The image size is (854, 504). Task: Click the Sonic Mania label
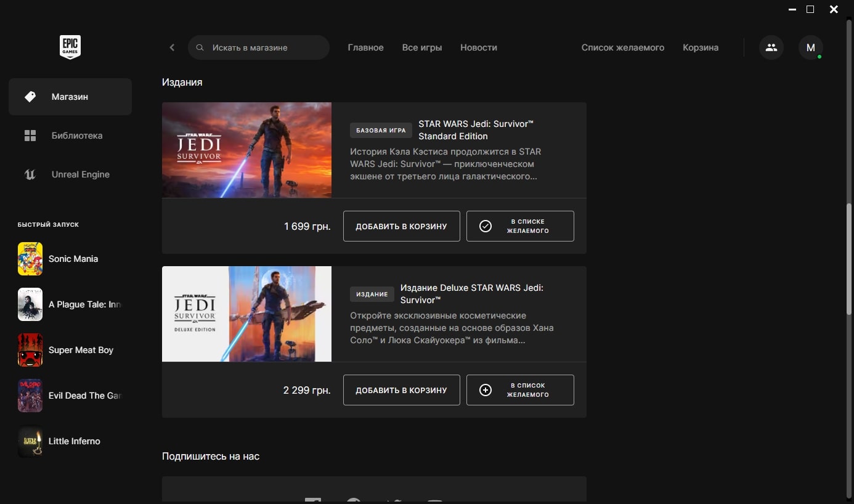point(73,259)
